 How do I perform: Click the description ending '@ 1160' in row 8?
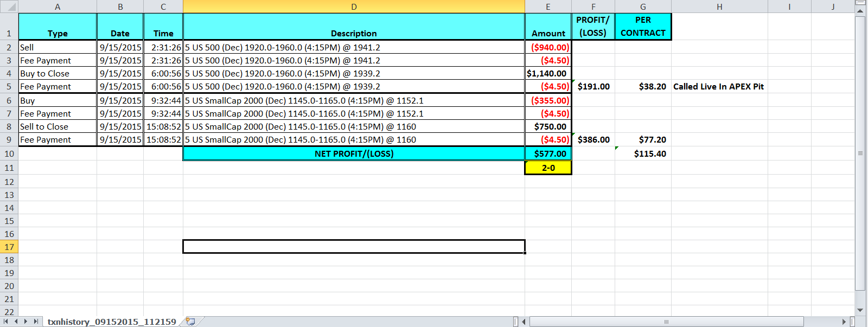click(x=354, y=126)
